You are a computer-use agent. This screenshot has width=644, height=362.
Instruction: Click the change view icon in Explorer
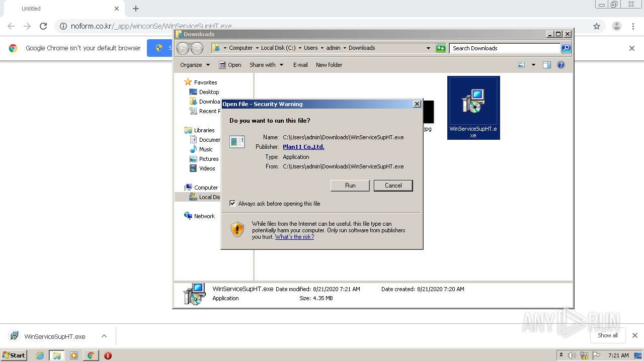521,65
